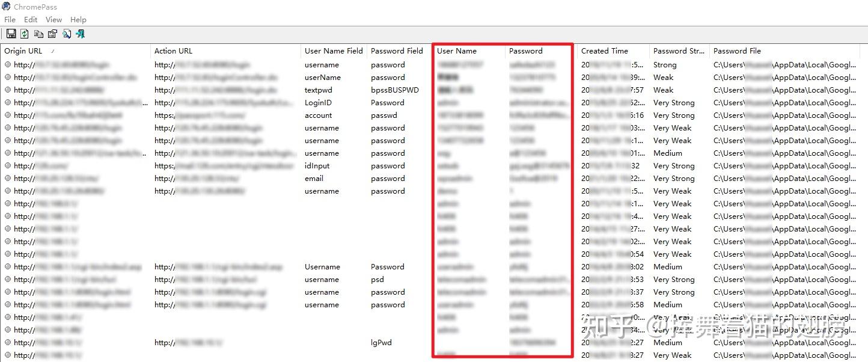
Task: Open the View menu
Action: click(x=53, y=20)
